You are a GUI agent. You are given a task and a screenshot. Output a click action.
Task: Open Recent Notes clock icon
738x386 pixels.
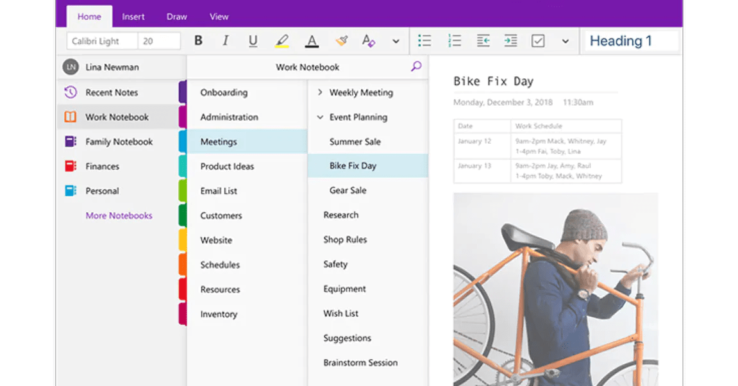(71, 92)
